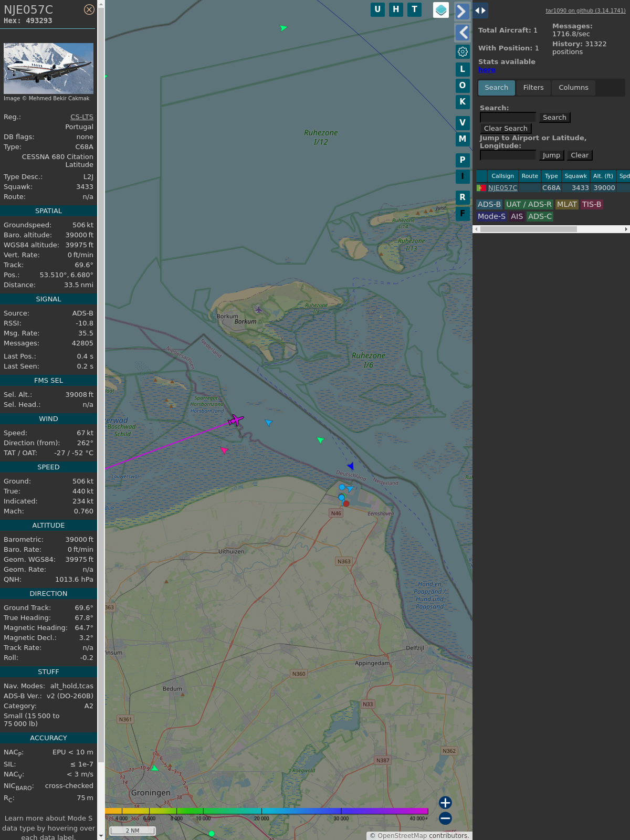Open tar1090 on github link

pyautogui.click(x=585, y=10)
